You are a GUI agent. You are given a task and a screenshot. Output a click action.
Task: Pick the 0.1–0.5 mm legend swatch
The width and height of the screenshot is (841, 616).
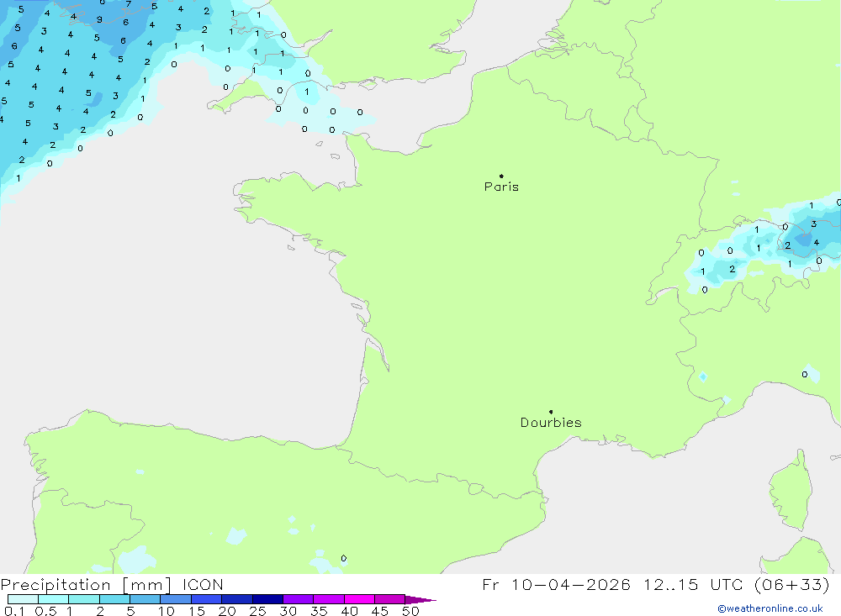pyautogui.click(x=23, y=599)
